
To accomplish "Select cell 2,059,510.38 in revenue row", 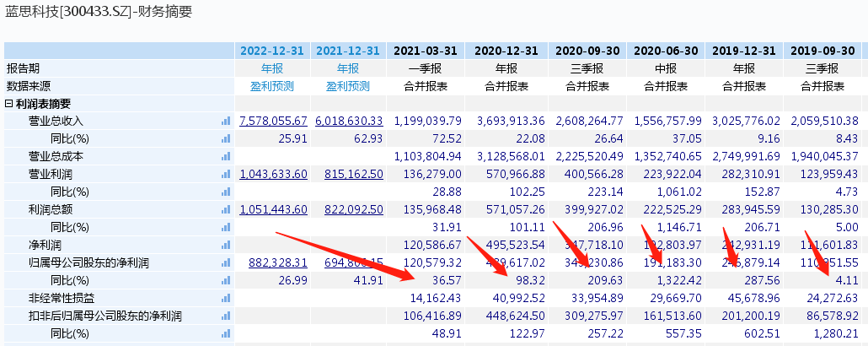I will (x=825, y=121).
